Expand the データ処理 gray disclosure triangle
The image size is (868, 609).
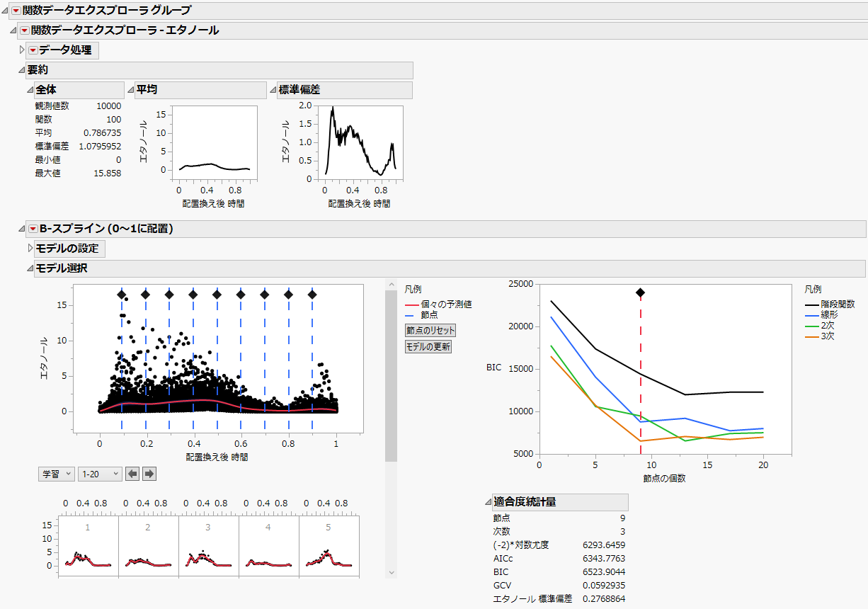21,50
